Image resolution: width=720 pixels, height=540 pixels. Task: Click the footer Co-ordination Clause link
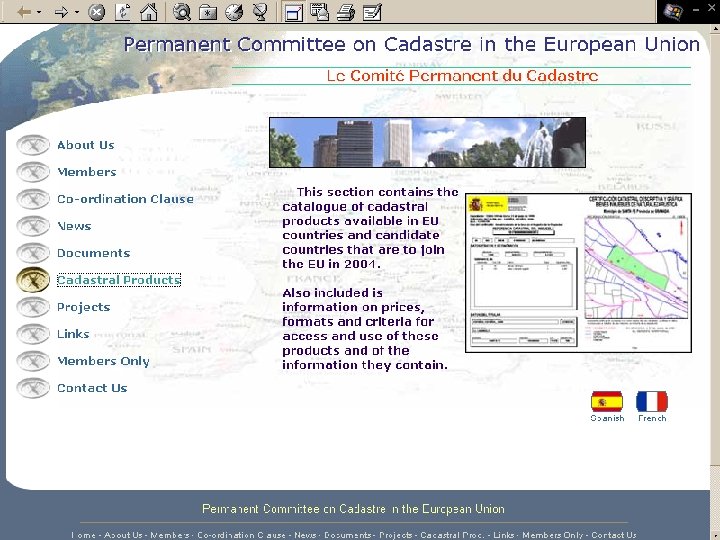click(x=242, y=535)
